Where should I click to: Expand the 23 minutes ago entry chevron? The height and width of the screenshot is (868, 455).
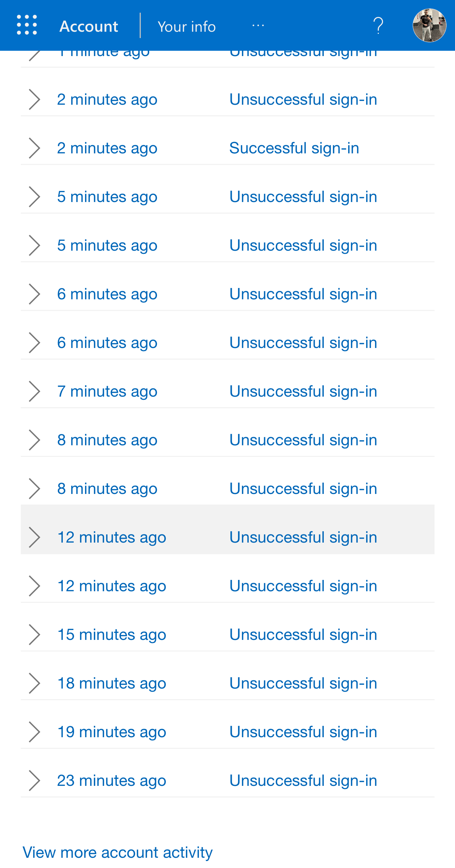click(x=34, y=781)
